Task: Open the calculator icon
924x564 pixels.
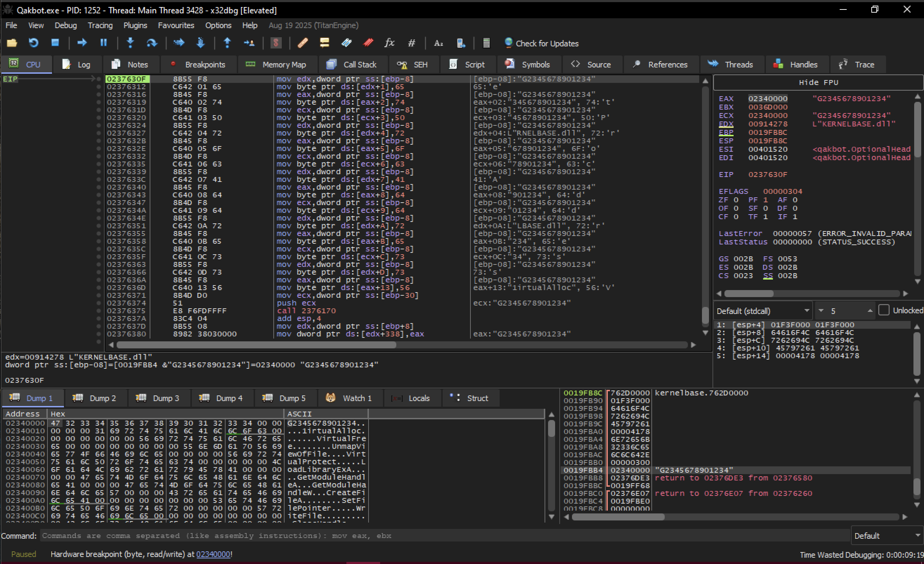Action: pos(486,43)
